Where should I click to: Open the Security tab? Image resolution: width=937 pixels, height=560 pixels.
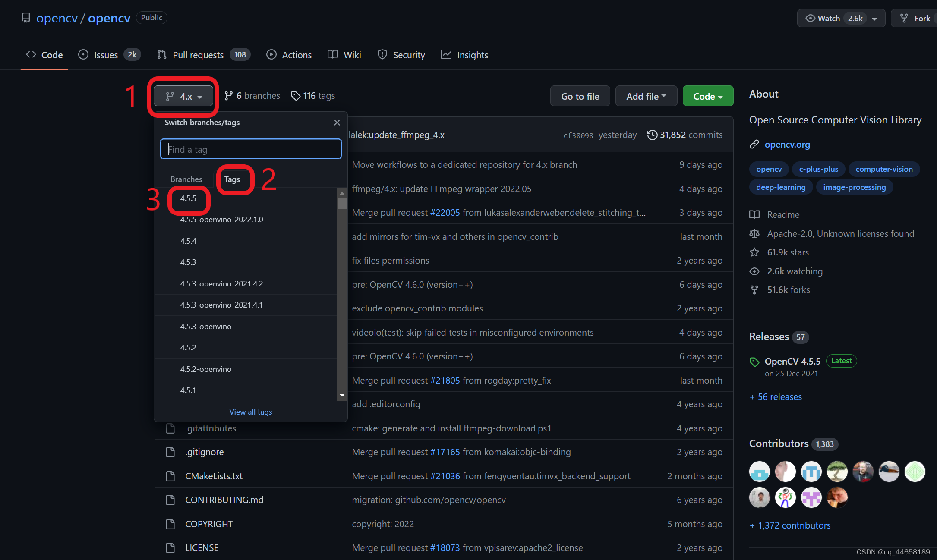pos(401,55)
